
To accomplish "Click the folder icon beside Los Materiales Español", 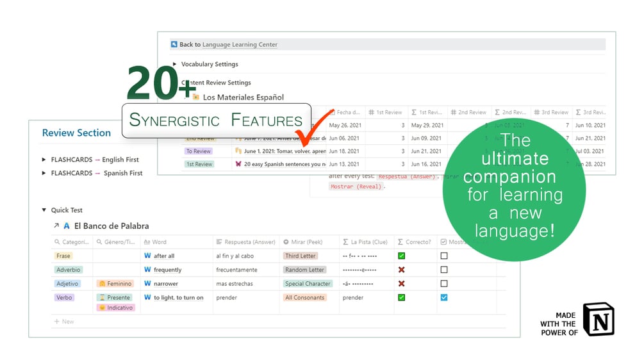I will coord(196,97).
